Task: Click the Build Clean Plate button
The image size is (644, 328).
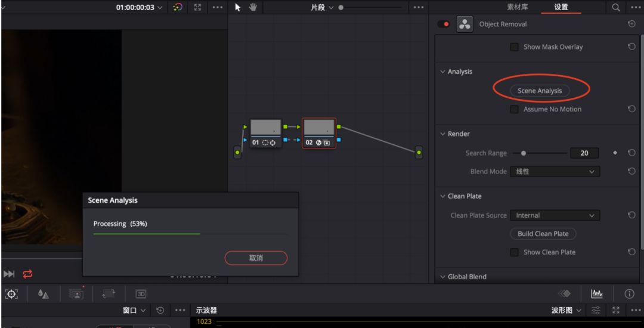Action: coord(543,234)
